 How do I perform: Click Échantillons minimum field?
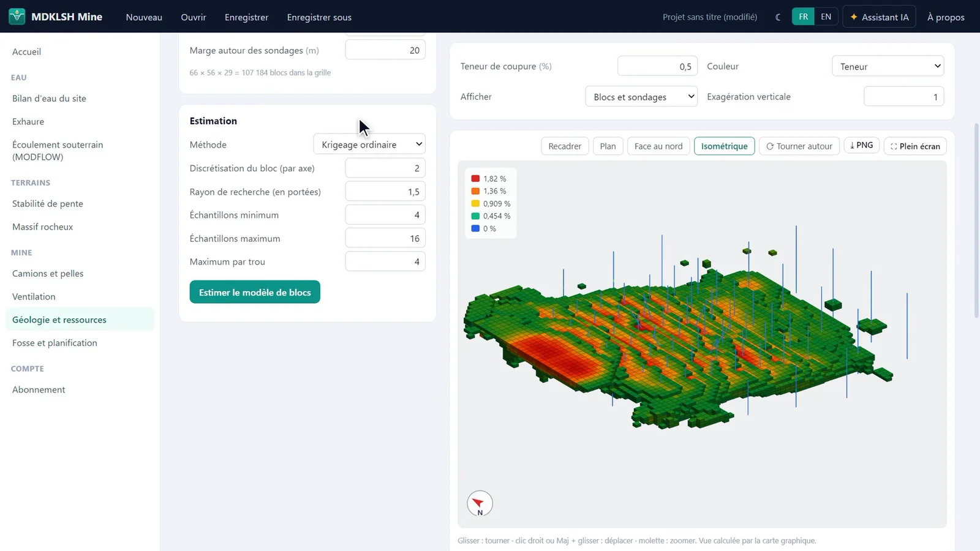pos(385,215)
